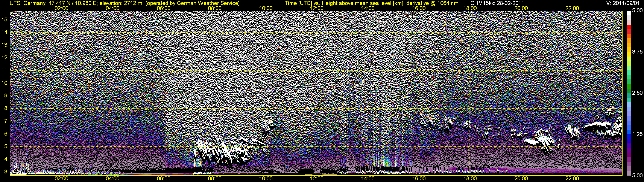Click the '12.' height axis label
The image size is (644, 182).
click(x=5, y=58)
